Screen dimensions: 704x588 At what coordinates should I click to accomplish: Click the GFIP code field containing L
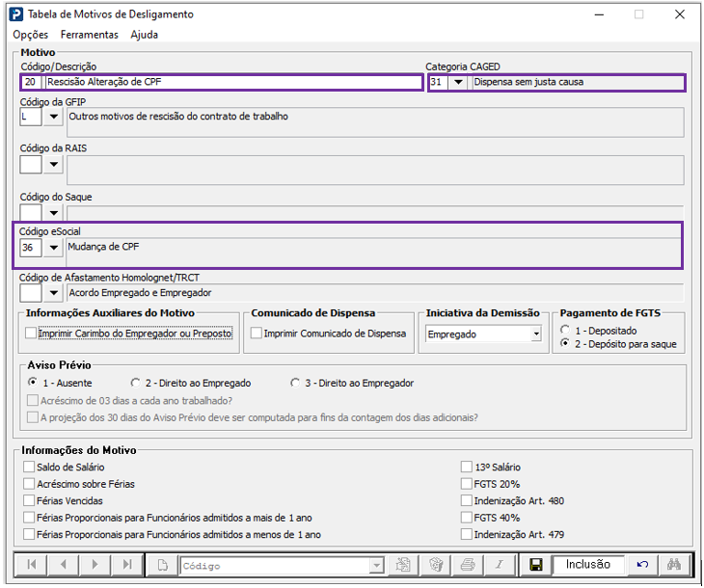coord(31,117)
